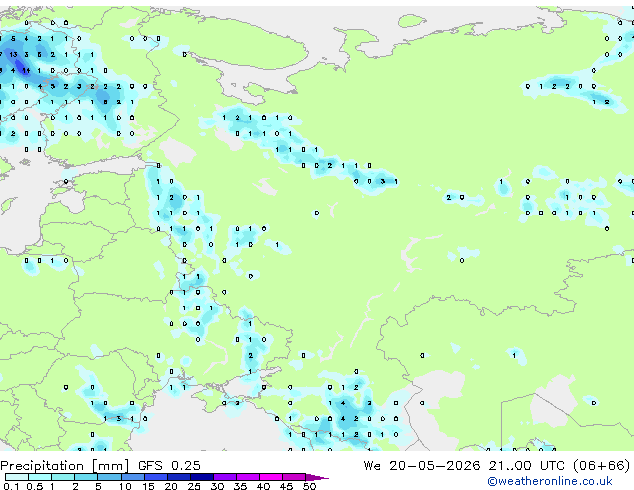Image resolution: width=634 pixels, height=490 pixels.
Task: Click the "(06+66)" forecast run label
Action: pyautogui.click(x=601, y=466)
